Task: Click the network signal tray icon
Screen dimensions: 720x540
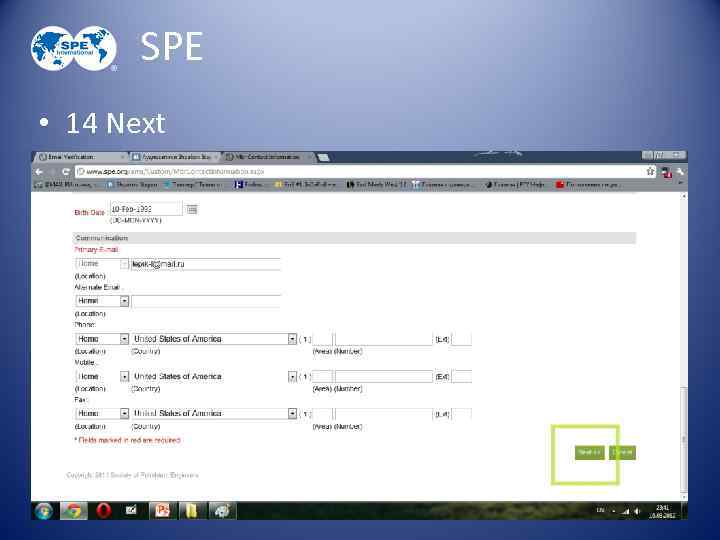Action: tap(625, 511)
